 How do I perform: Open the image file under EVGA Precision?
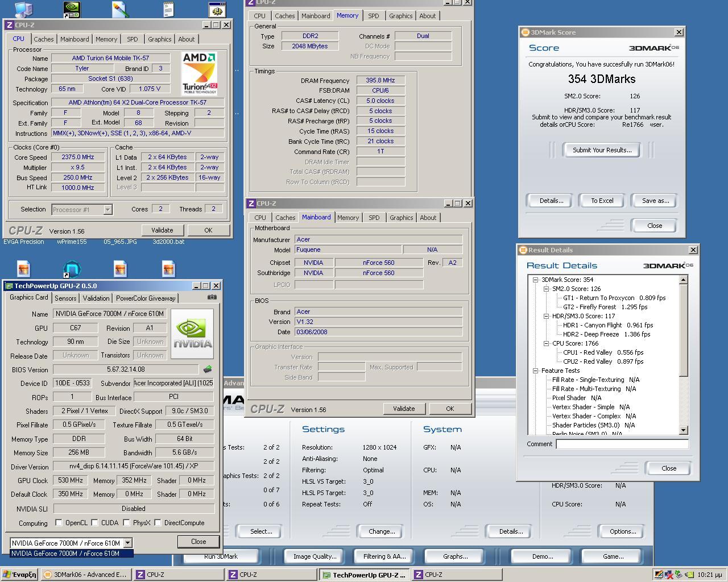tap(23, 268)
